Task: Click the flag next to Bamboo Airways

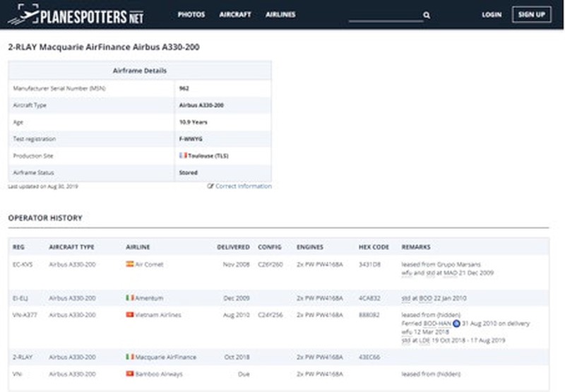Action: [x=130, y=374]
